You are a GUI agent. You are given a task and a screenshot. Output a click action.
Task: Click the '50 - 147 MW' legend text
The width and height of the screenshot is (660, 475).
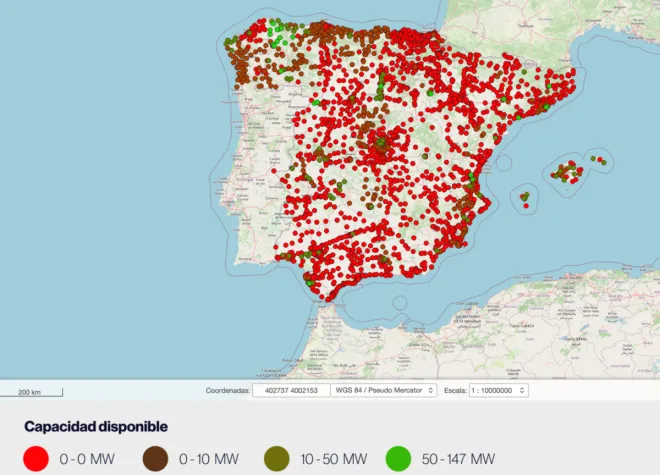459,459
